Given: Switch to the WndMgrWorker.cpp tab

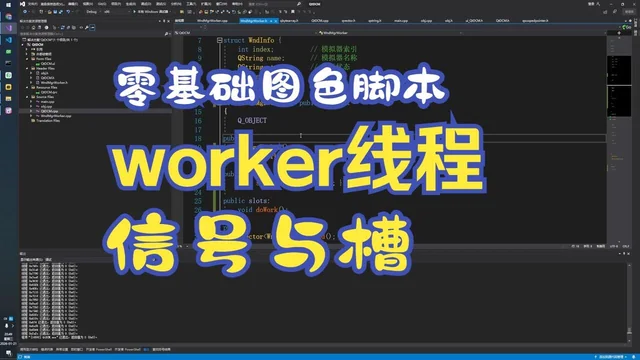Looking at the screenshot, I should pos(212,20).
